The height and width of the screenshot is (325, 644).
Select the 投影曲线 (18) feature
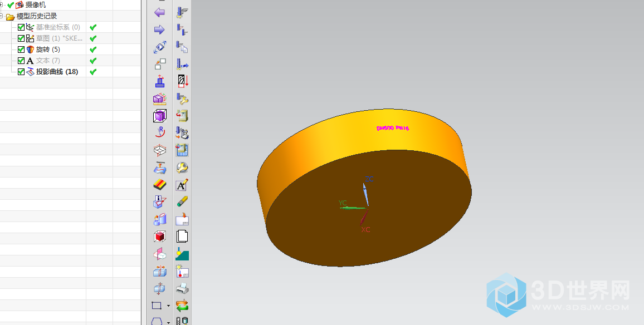57,71
